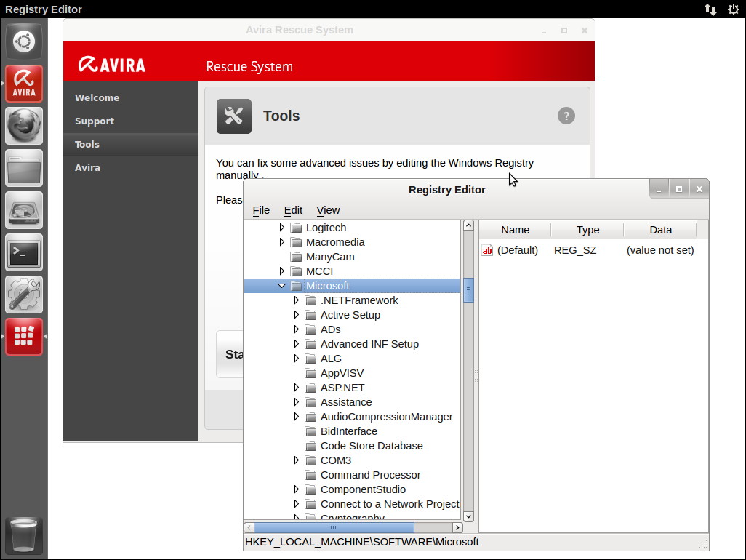Open the system power gear menu icon
The height and width of the screenshot is (560, 746).
coord(733,9)
